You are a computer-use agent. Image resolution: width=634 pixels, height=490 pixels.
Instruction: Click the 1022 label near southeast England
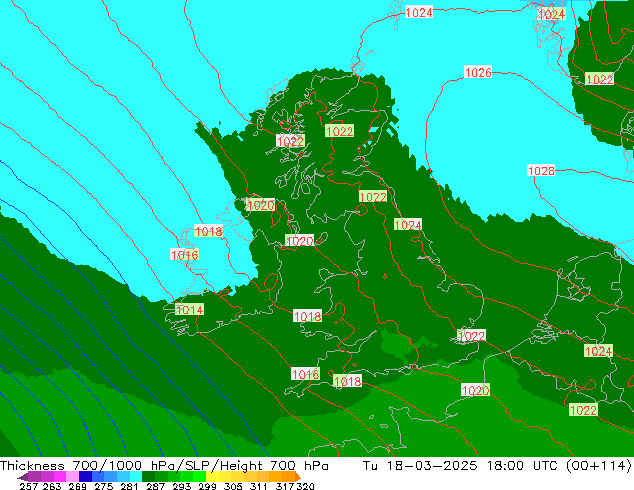tap(471, 336)
